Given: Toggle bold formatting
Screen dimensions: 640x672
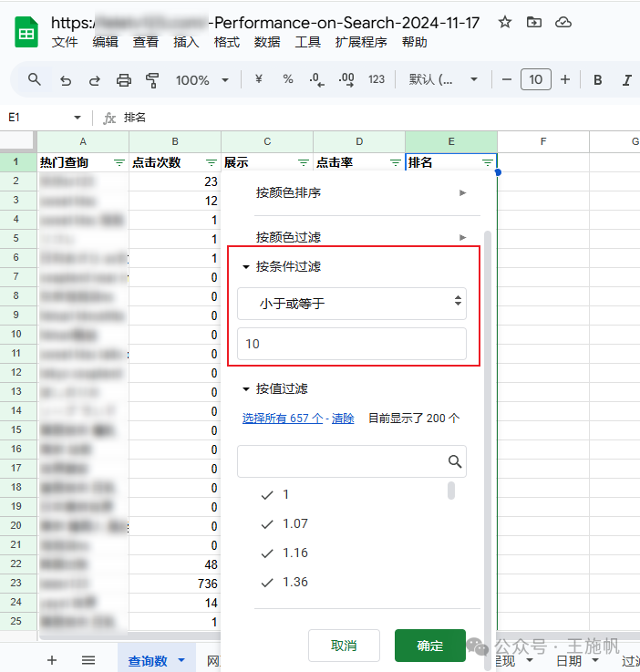Looking at the screenshot, I should pyautogui.click(x=597, y=79).
